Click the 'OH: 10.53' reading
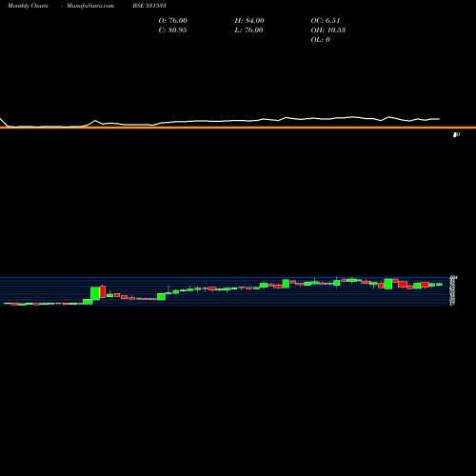The image size is (476, 476). click(328, 30)
